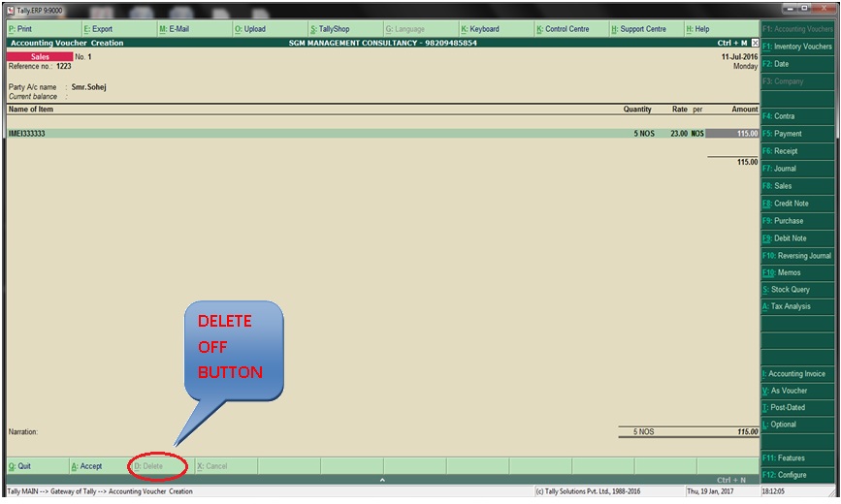Screen dimensions: 841x504
Task: Click the Amount column header
Action: click(x=745, y=110)
